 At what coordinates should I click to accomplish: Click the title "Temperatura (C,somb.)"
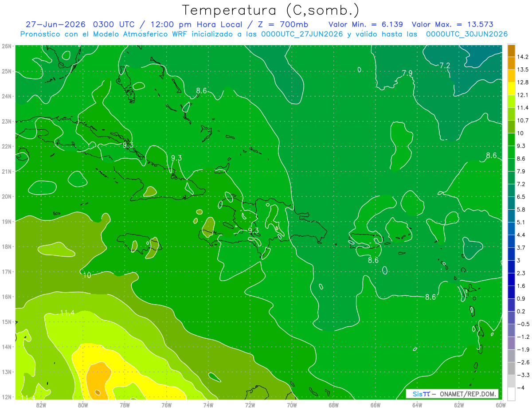point(271,10)
